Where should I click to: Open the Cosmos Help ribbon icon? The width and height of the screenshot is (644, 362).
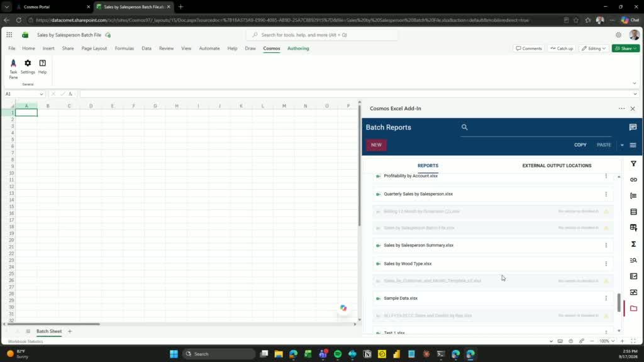click(x=42, y=67)
